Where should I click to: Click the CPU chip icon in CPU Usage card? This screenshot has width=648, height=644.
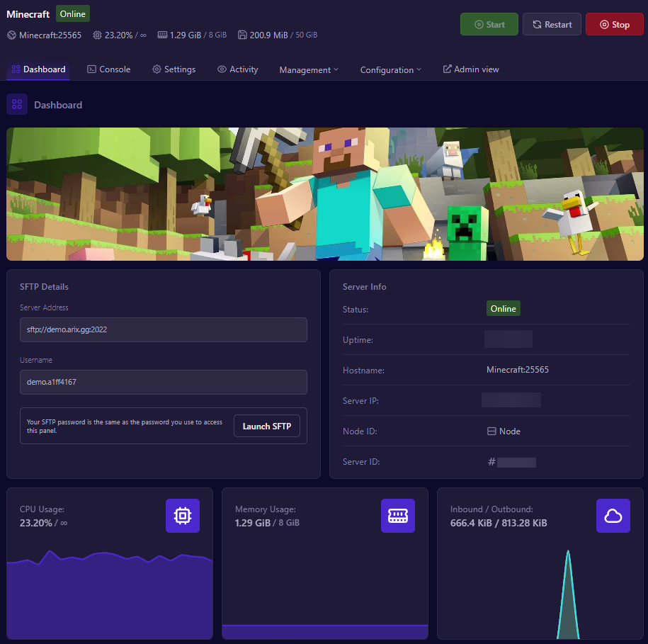tap(183, 516)
